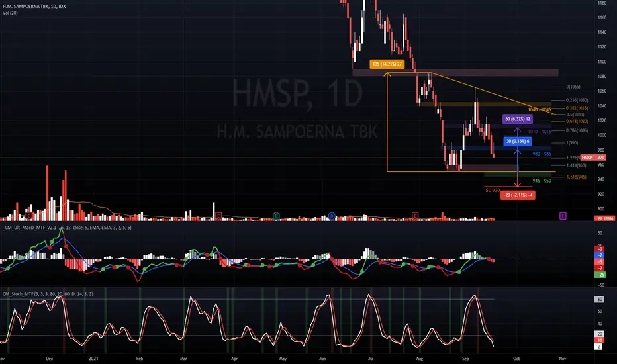The image size is (617, 364).
Task: Click the 0.786(1005) Fibonacci level label
Action: point(577,130)
